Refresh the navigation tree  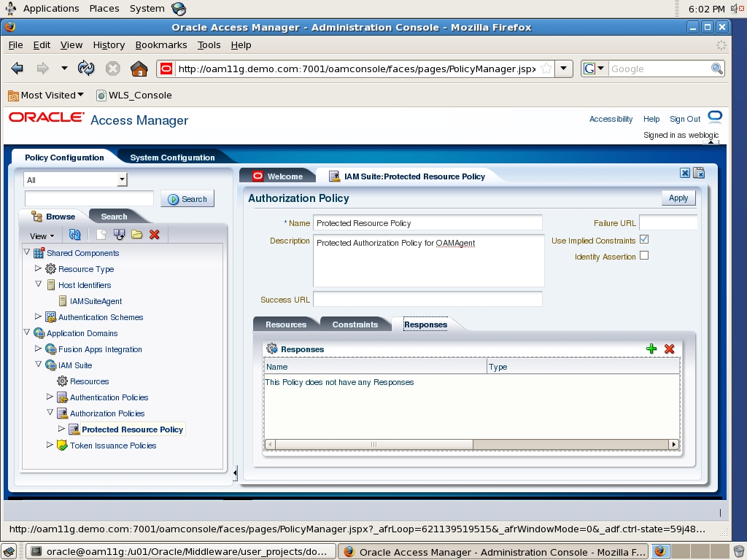point(74,234)
